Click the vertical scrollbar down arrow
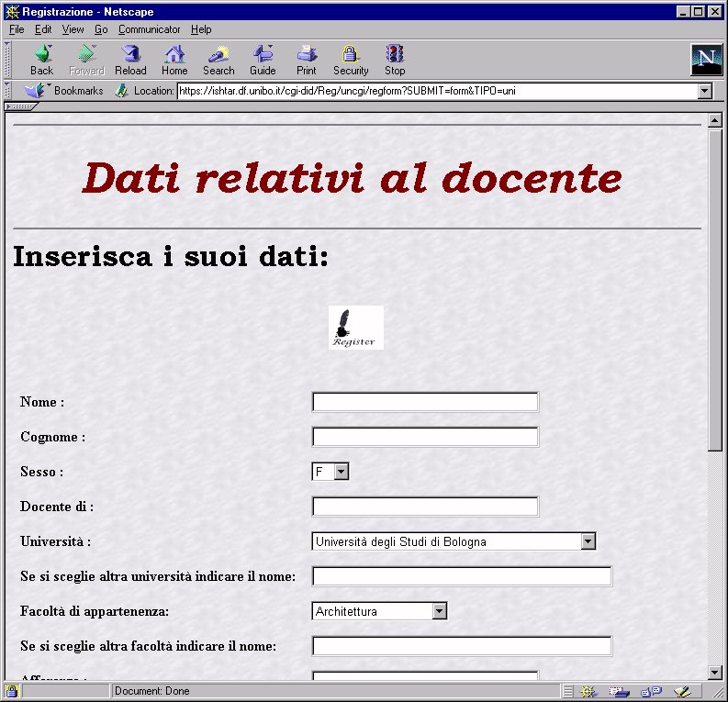The height and width of the screenshot is (702, 728). (715, 672)
